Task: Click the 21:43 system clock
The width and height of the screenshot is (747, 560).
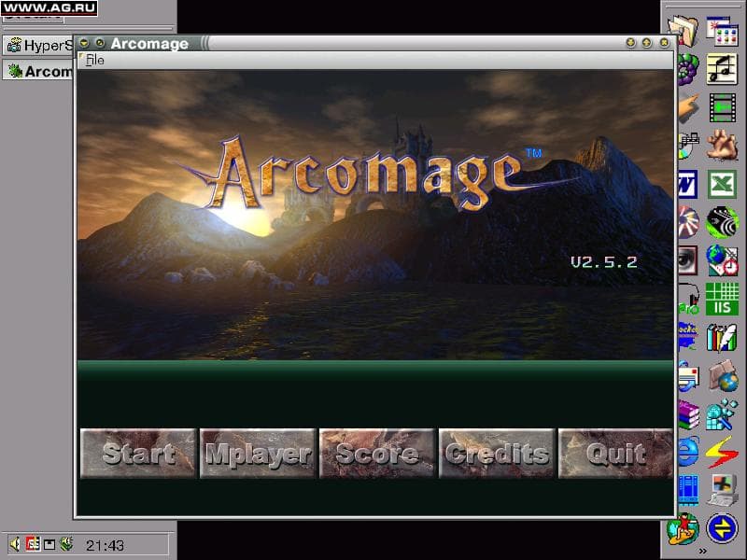Action: coord(105,545)
